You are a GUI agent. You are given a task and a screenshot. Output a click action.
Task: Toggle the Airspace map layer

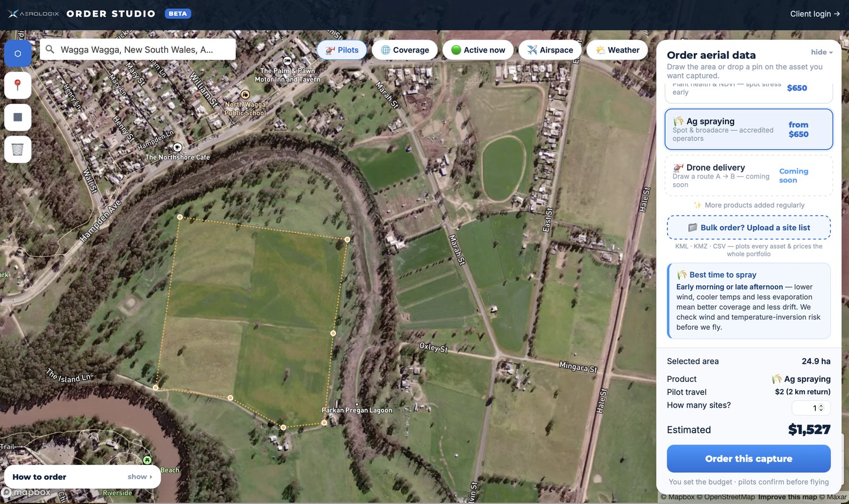(550, 50)
